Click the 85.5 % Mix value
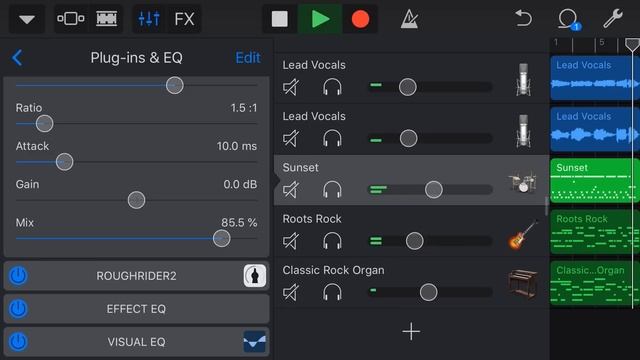 click(239, 222)
